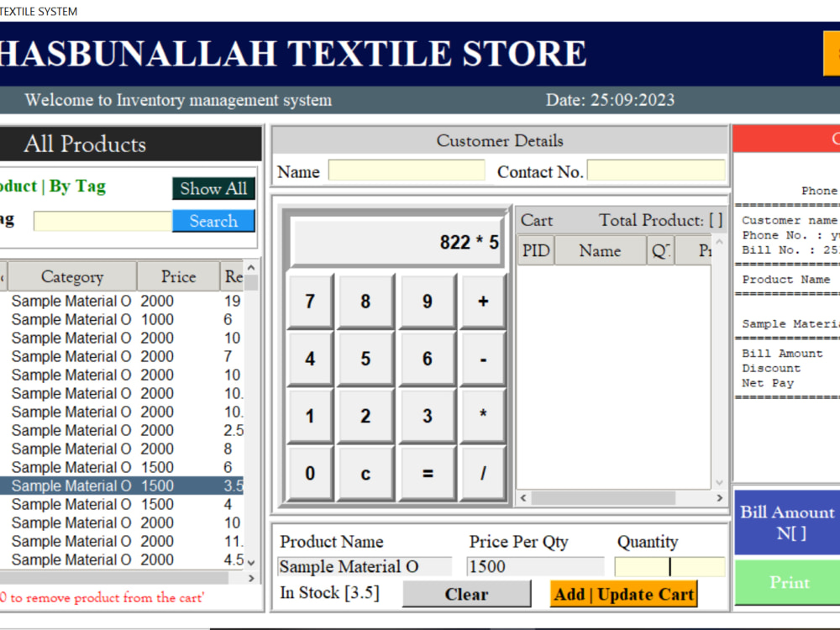This screenshot has height=630, width=840.
Task: Click calculator key 6
Action: (427, 359)
